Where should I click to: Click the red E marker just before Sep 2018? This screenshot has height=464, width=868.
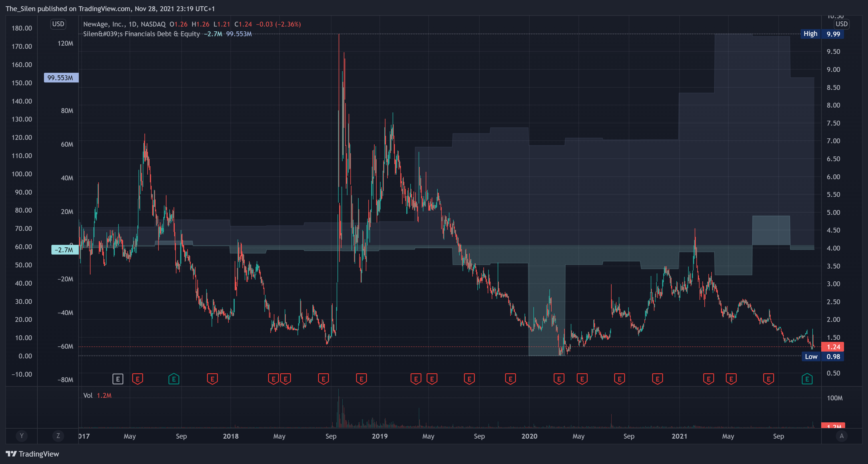[x=323, y=379]
